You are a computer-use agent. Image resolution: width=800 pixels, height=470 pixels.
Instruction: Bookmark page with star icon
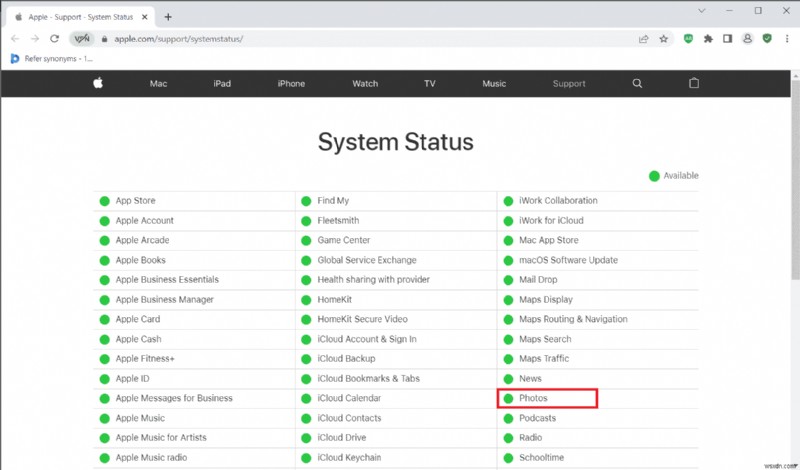click(663, 39)
